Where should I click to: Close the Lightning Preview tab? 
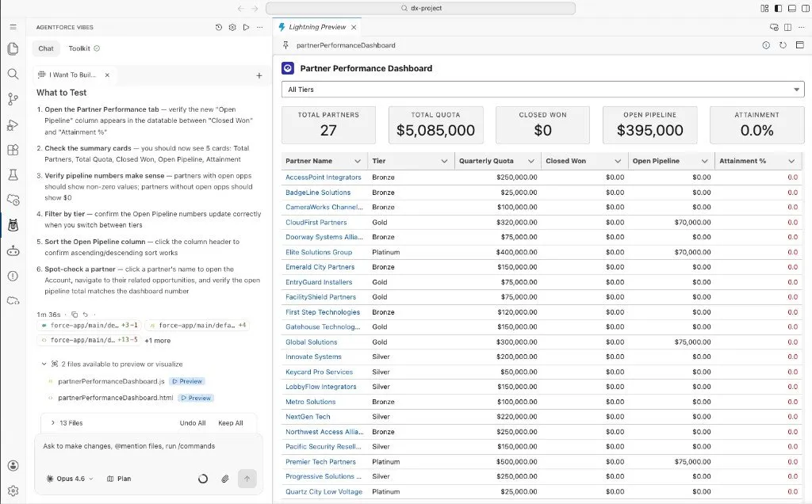coord(354,27)
